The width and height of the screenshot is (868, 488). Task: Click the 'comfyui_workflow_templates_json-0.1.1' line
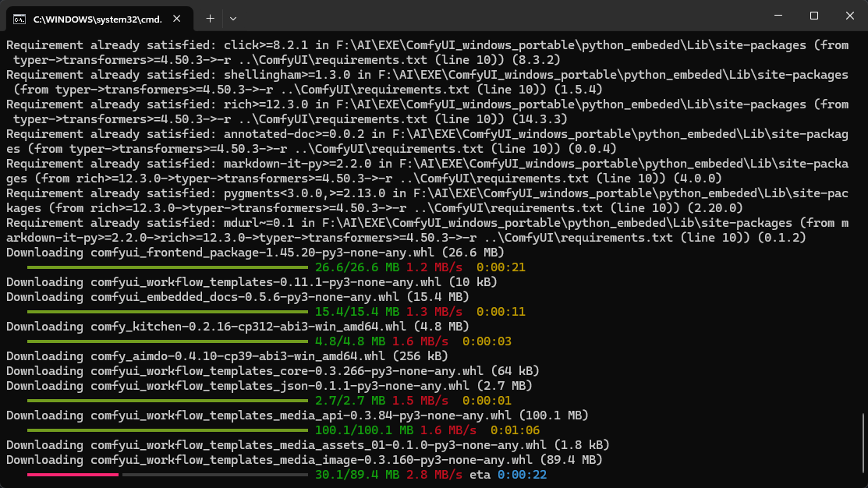(x=269, y=386)
